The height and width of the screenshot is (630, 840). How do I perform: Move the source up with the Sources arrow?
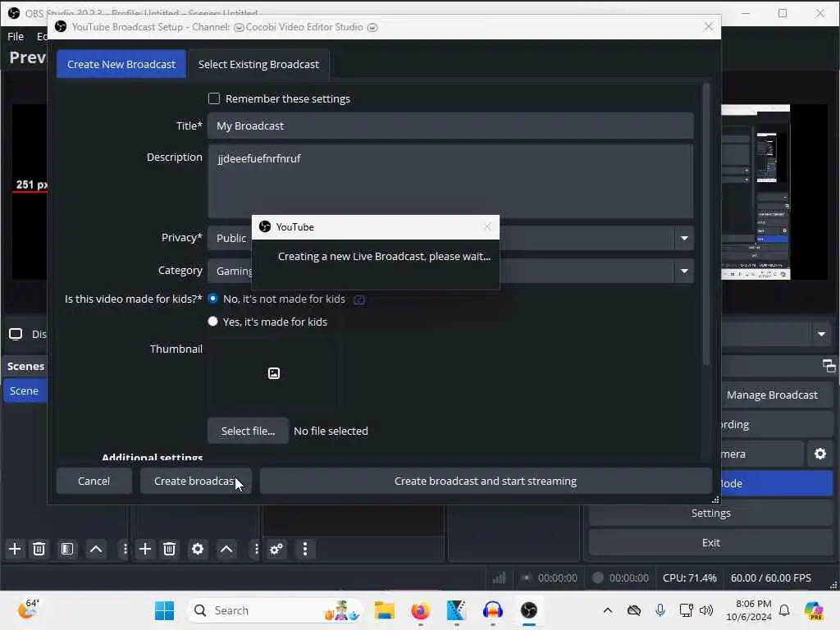click(x=226, y=549)
